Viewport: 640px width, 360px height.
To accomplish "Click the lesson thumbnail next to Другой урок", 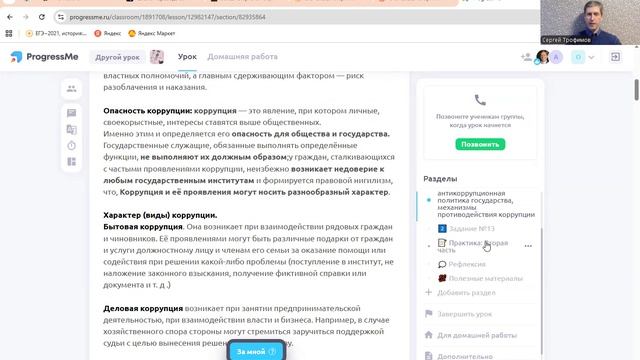I will tap(157, 57).
